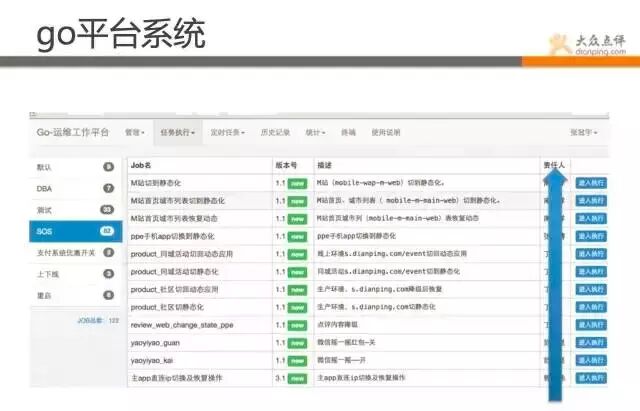640x411 pixels.
Task: Open the 定时任务 dropdown menu
Action: [x=227, y=133]
